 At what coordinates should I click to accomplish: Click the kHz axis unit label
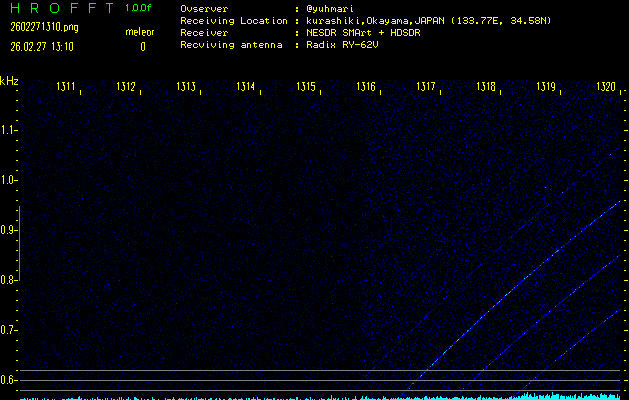coord(9,81)
